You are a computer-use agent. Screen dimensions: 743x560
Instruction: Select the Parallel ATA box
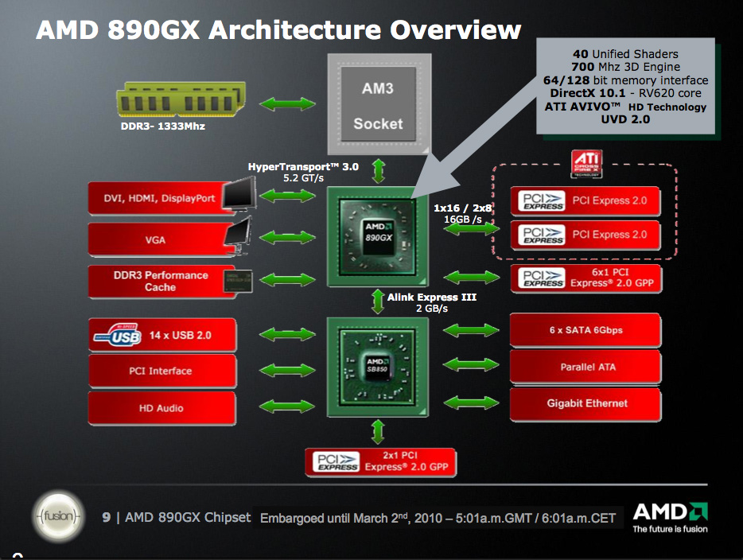(x=585, y=367)
